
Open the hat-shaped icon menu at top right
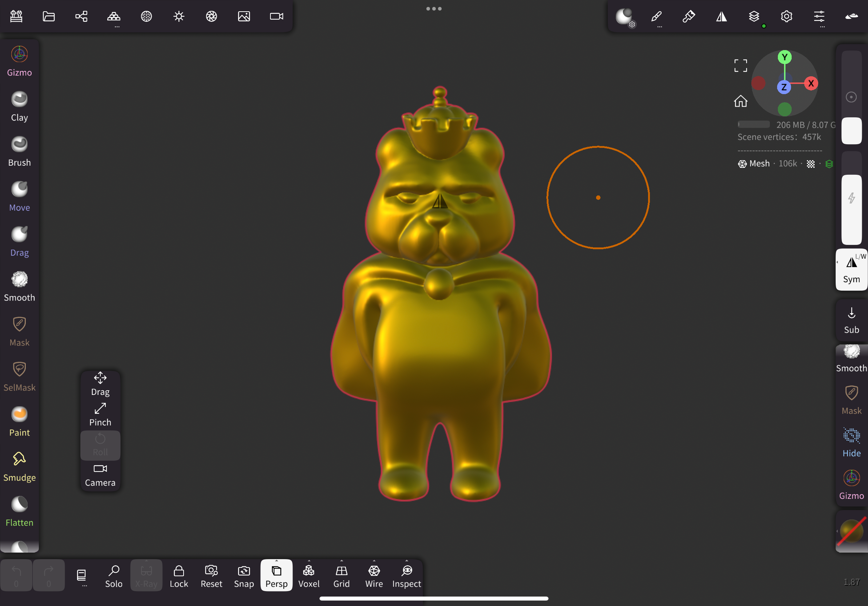tap(851, 16)
